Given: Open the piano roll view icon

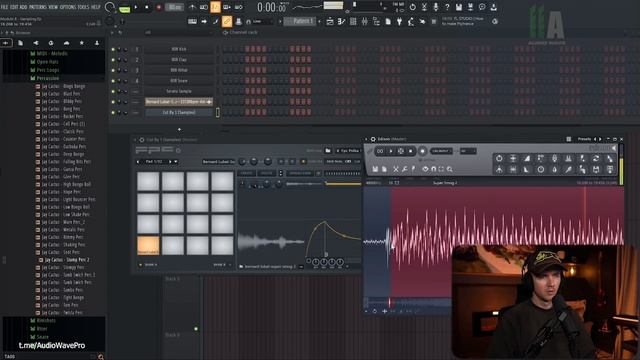Looking at the screenshot, I should 341,22.
